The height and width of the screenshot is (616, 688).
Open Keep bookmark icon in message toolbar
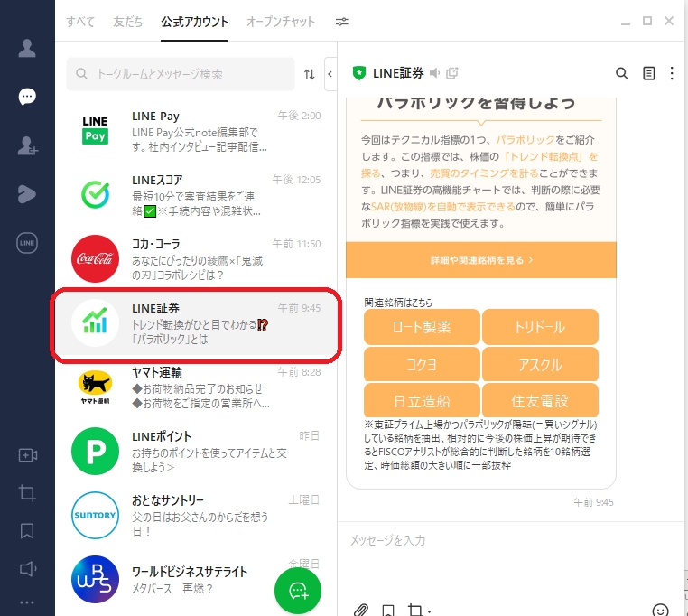388,610
